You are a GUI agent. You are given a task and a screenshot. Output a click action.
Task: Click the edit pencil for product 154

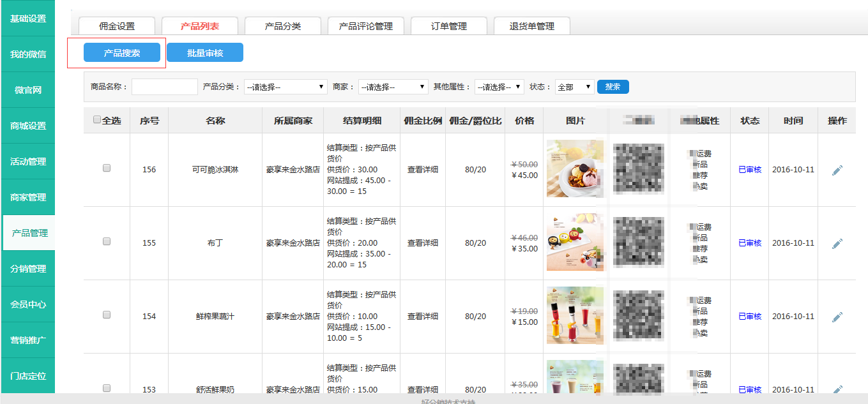(x=837, y=317)
